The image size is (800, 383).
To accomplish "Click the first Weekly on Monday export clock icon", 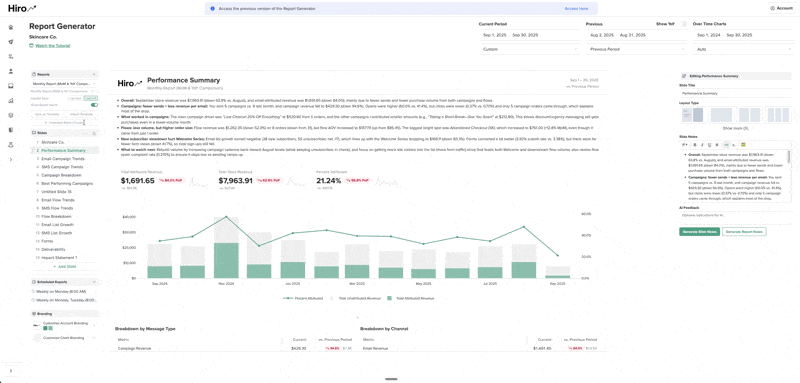I will [33, 291].
